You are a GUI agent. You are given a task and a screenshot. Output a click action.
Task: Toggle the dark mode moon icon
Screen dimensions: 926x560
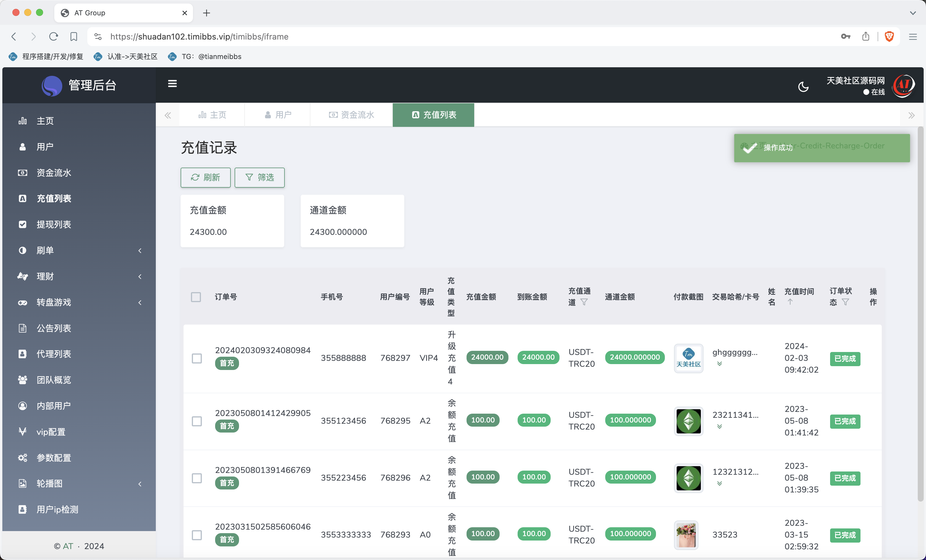click(x=803, y=87)
